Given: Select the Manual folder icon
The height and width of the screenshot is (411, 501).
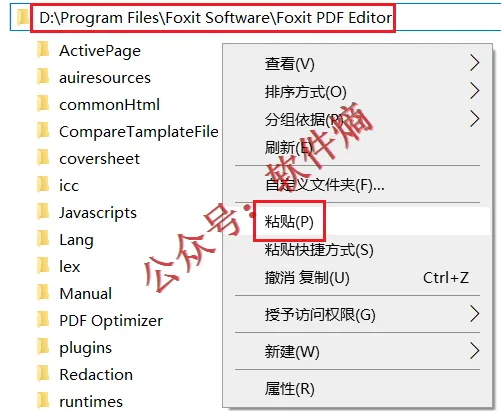Looking at the screenshot, I should (x=43, y=292).
